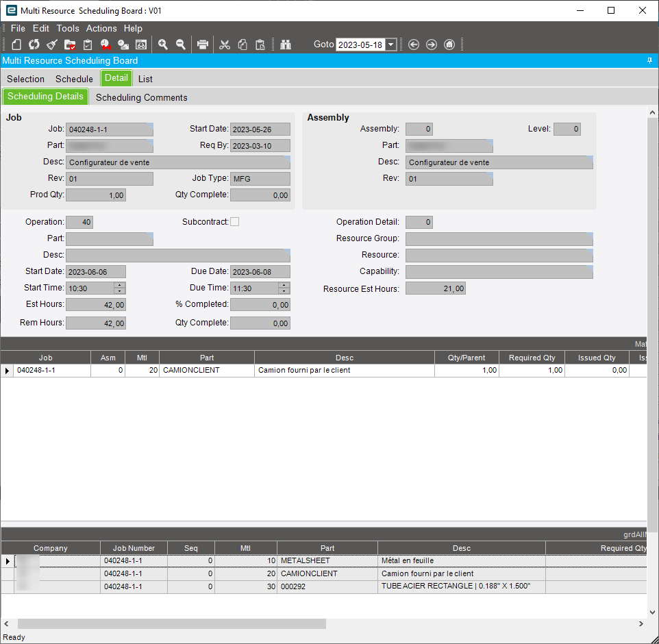Sort lower grid by Job Number column
This screenshot has width=659, height=644.
[x=134, y=548]
